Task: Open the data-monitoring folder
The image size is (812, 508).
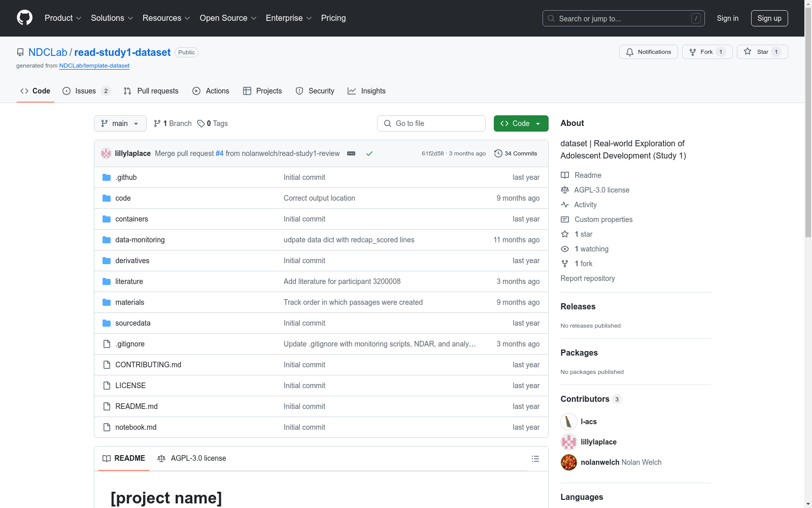Action: click(x=140, y=240)
